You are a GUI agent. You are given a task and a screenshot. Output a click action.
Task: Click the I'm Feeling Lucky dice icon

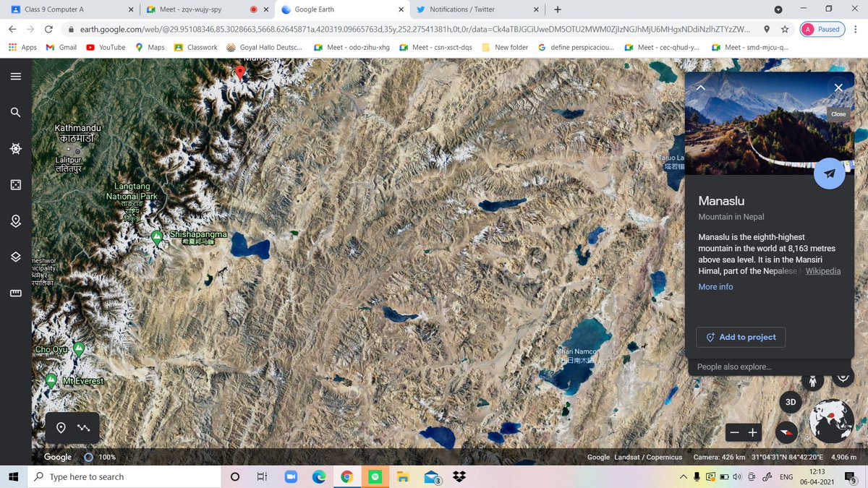[16, 185]
